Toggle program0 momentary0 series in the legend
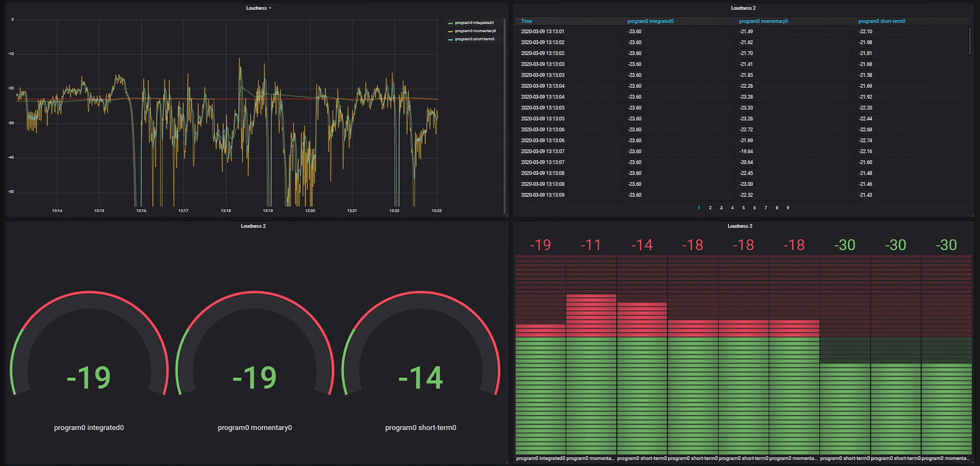Viewport: 980px width, 466px height. [x=475, y=31]
